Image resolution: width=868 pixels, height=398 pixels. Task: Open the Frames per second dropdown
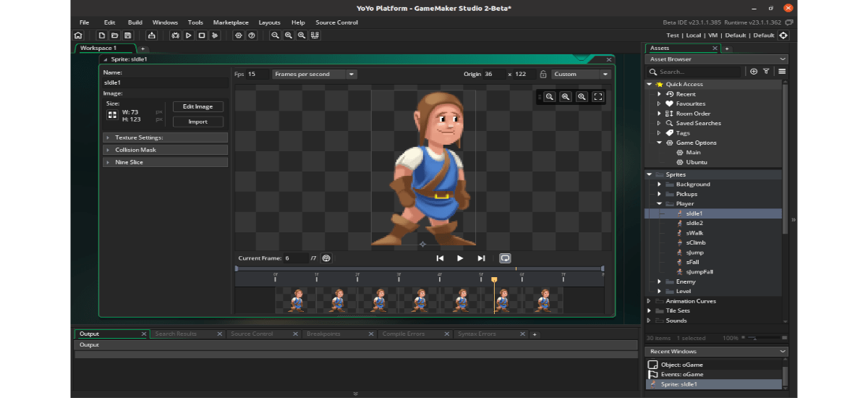[314, 74]
